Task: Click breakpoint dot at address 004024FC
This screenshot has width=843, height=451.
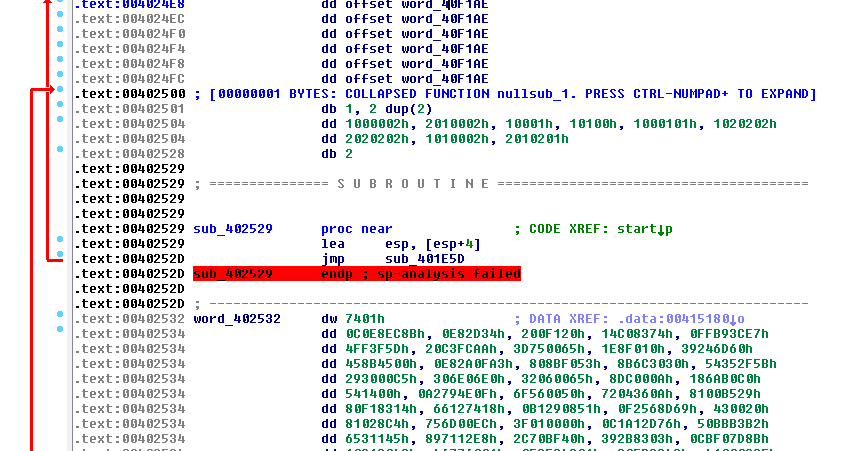Action: pos(61,78)
